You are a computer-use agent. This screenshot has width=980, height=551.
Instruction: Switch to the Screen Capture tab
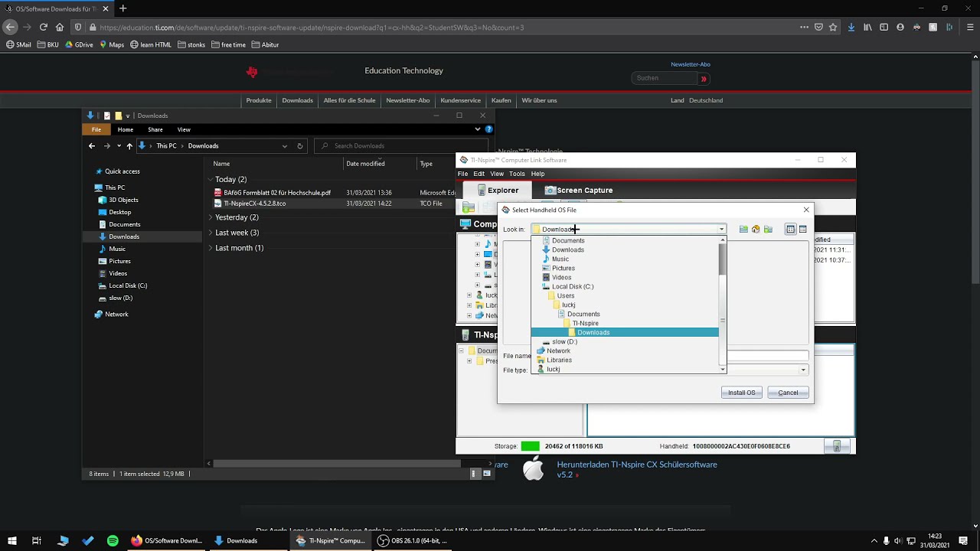click(x=578, y=190)
